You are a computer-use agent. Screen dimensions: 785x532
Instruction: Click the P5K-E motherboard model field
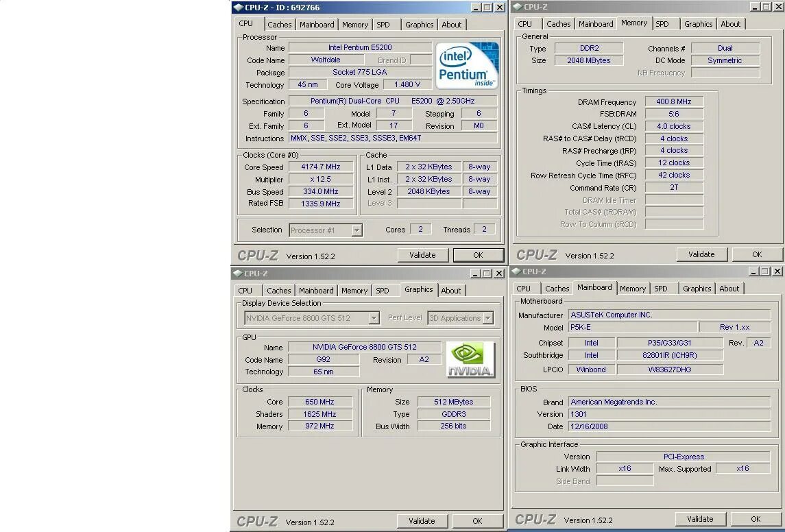pyautogui.click(x=633, y=327)
